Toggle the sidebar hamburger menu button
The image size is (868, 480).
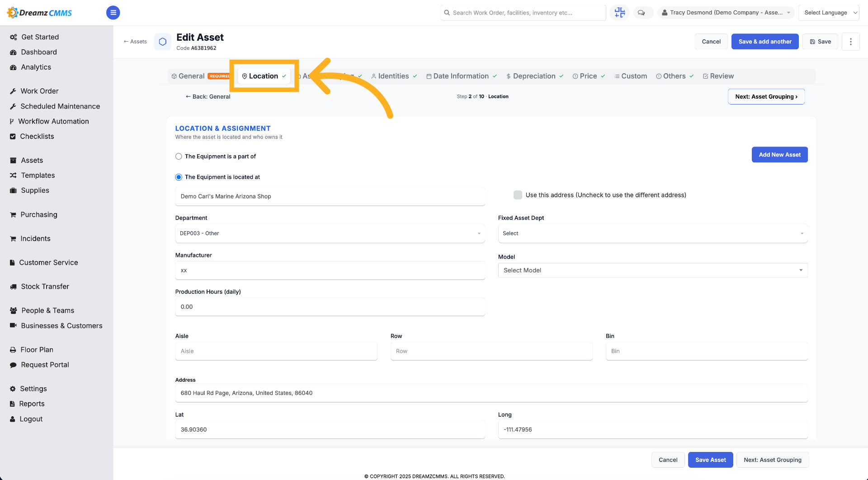113,13
